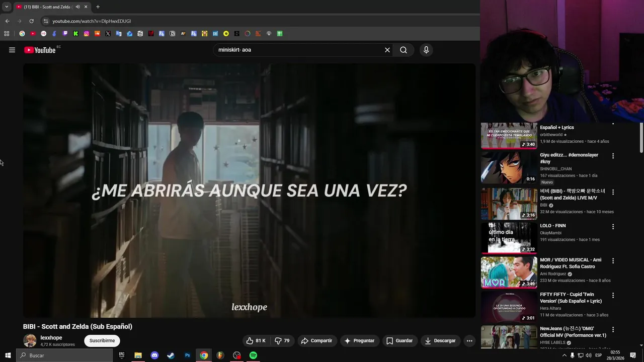The image size is (644, 362).
Task: Open 'Español + Lyrics' video title
Action: [557, 127]
